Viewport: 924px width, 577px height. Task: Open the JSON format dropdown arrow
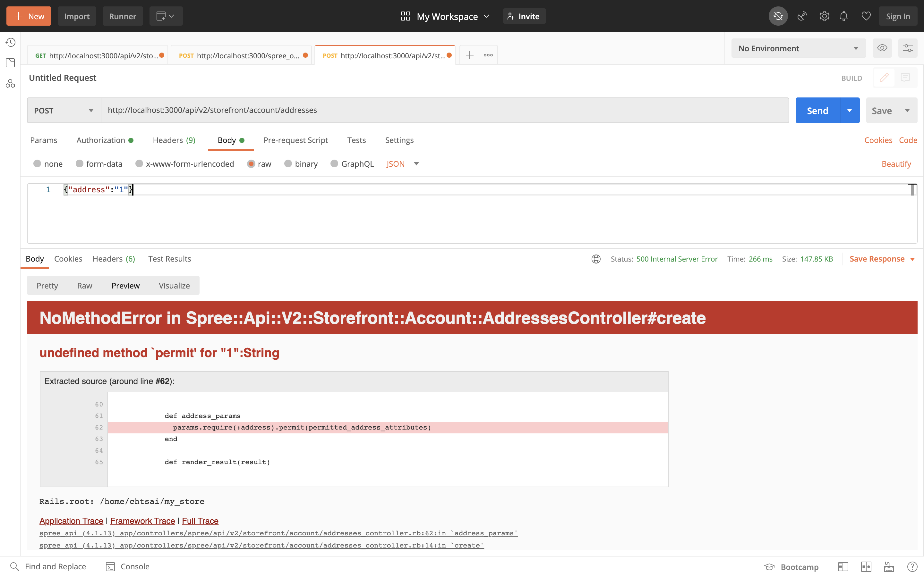[416, 164]
